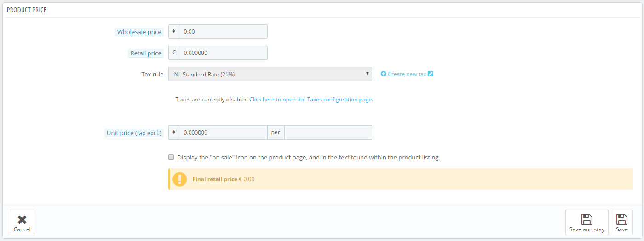The image size is (644, 241).
Task: Open the Taxes configuration page link
Action: coord(311,99)
